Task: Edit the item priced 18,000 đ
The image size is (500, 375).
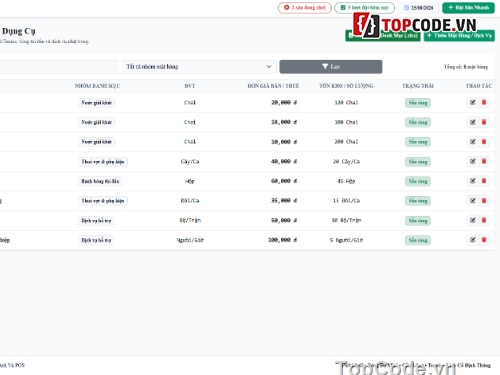Action: pyautogui.click(x=473, y=122)
